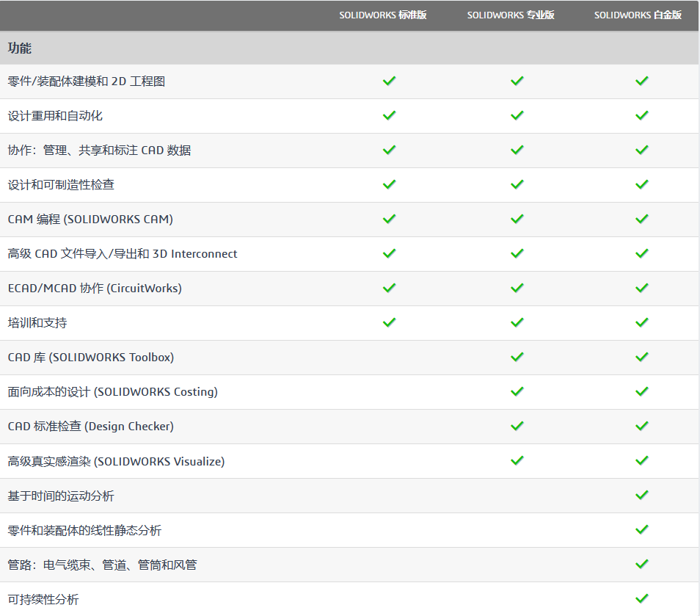Viewport: 700px width, 616px height.
Task: Click 白金版 checkmark for SOLIDWORKS Visualize row
Action: tap(642, 460)
